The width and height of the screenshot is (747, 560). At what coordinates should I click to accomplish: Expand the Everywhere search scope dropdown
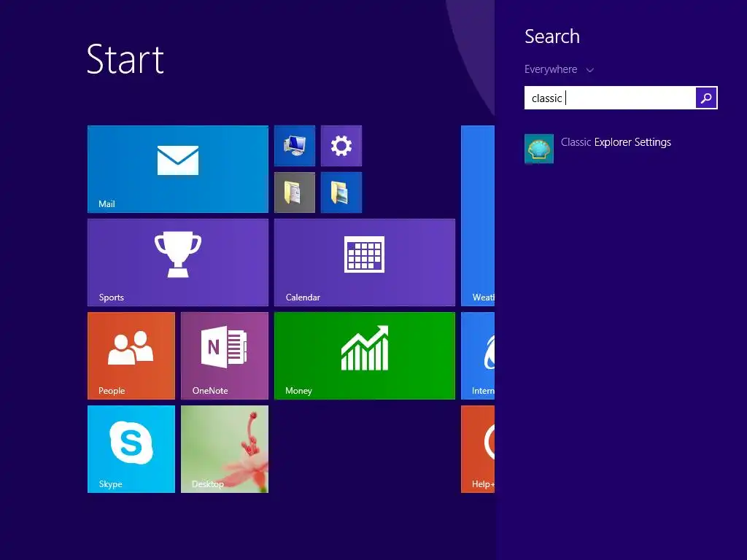point(559,69)
